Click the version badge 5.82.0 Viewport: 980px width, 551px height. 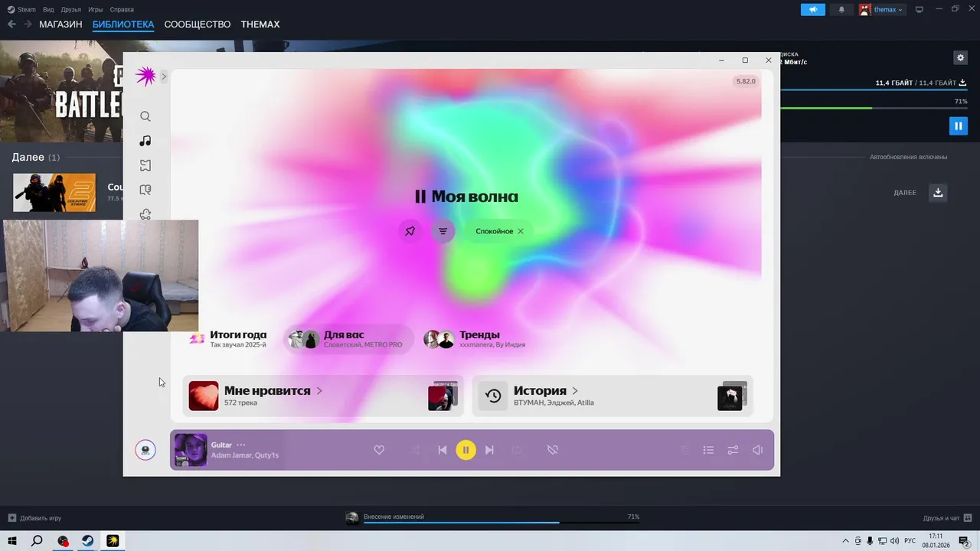[746, 81]
